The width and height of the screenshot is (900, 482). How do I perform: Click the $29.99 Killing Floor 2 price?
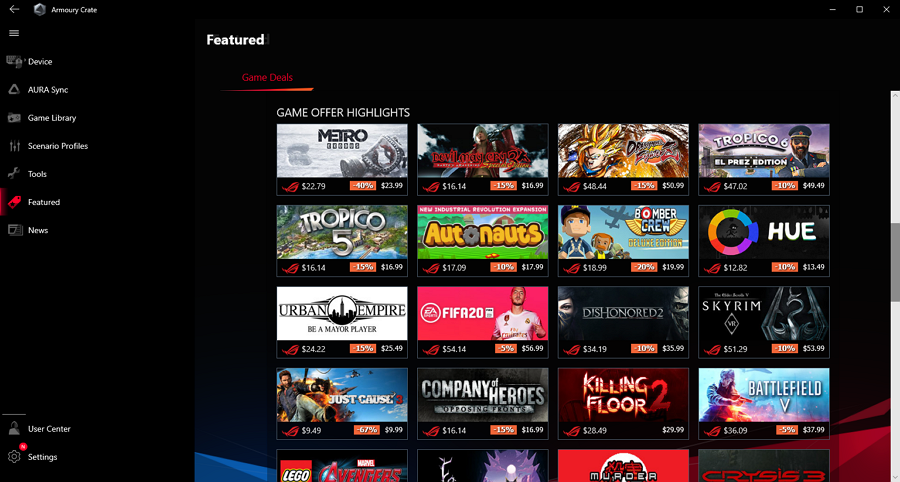(x=673, y=430)
